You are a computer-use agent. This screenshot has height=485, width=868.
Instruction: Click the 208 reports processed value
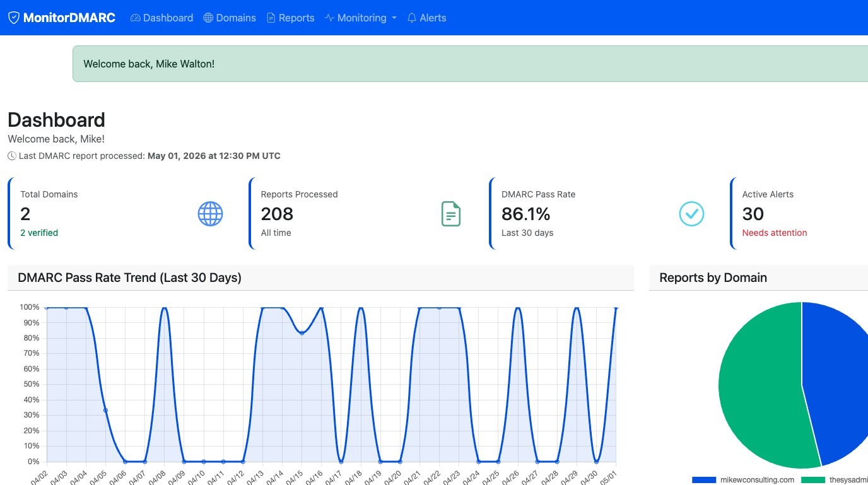(277, 214)
